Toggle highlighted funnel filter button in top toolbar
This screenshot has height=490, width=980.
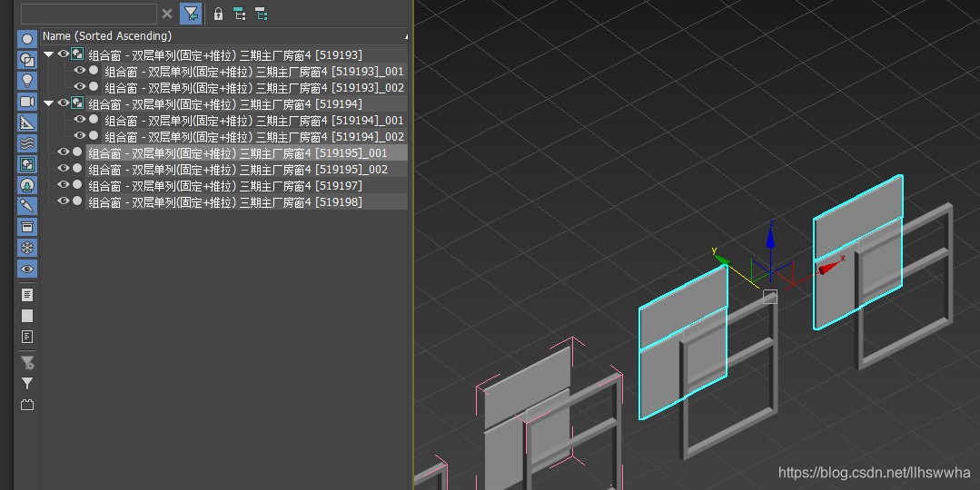(x=191, y=13)
